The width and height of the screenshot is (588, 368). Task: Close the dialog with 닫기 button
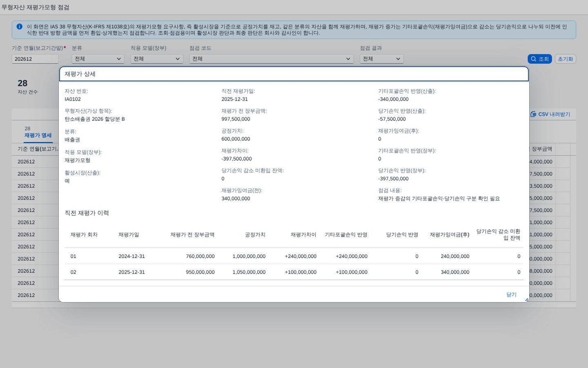tap(511, 294)
